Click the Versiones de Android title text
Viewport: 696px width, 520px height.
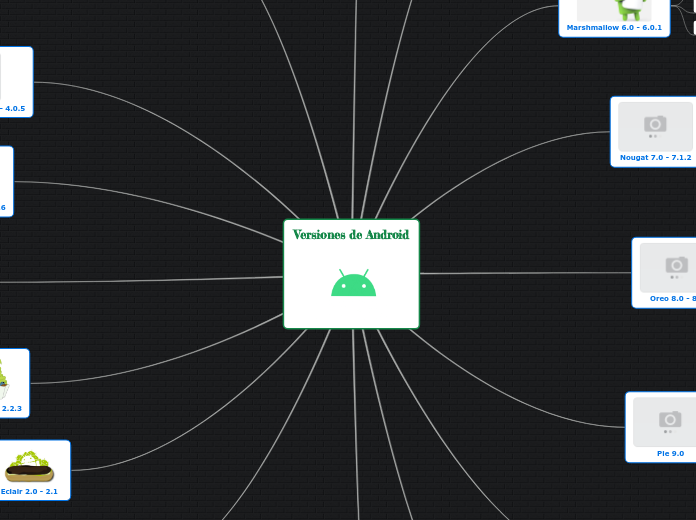351,234
